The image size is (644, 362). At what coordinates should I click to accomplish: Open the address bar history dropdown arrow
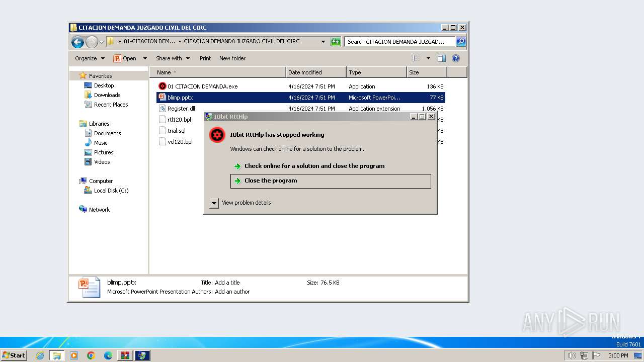click(x=323, y=42)
